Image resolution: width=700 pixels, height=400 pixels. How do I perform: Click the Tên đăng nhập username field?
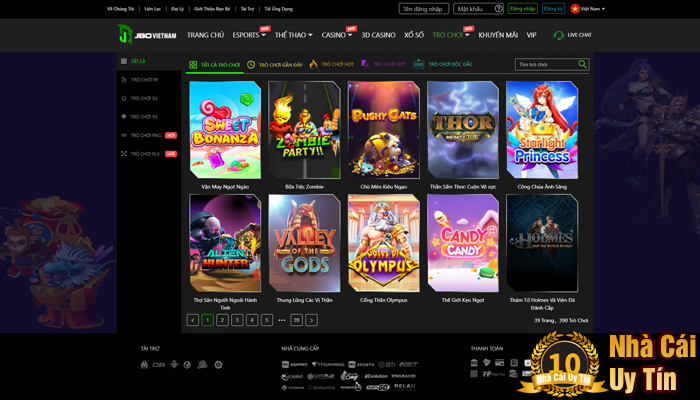(423, 8)
